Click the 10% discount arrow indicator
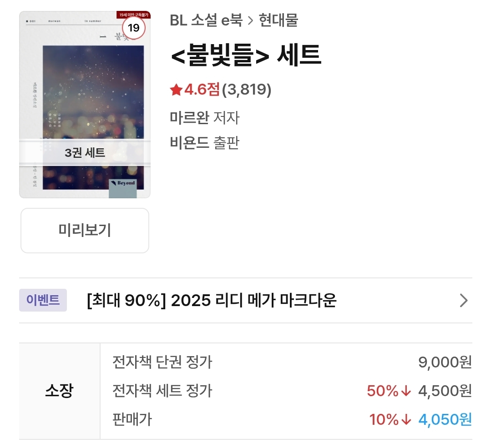The width and height of the screenshot is (491, 448). (x=406, y=419)
